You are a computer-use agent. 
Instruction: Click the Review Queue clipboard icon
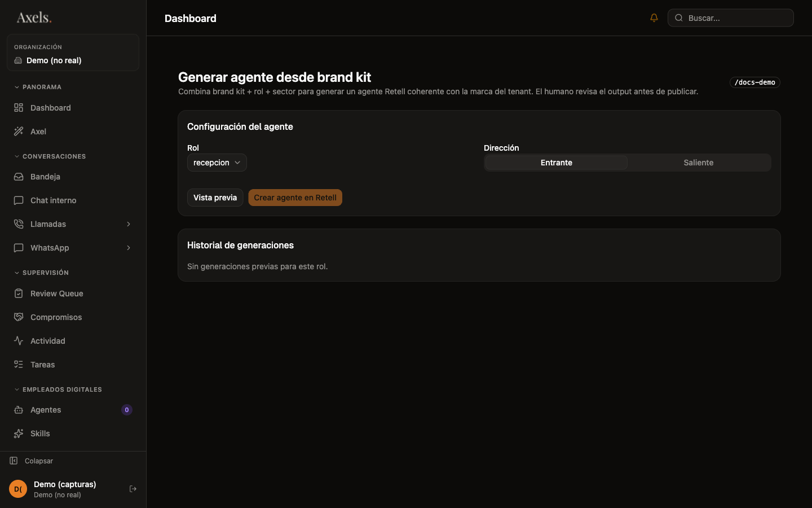point(19,294)
